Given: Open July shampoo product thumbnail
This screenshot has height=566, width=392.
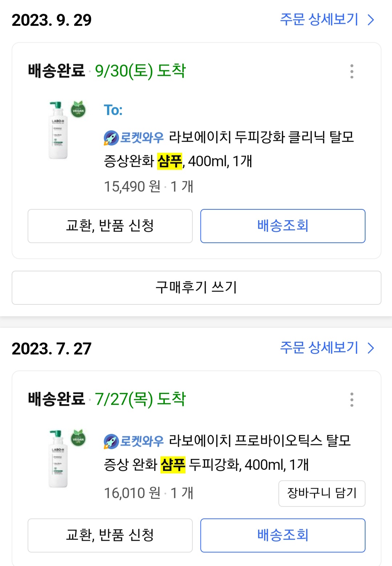Looking at the screenshot, I should [58, 459].
